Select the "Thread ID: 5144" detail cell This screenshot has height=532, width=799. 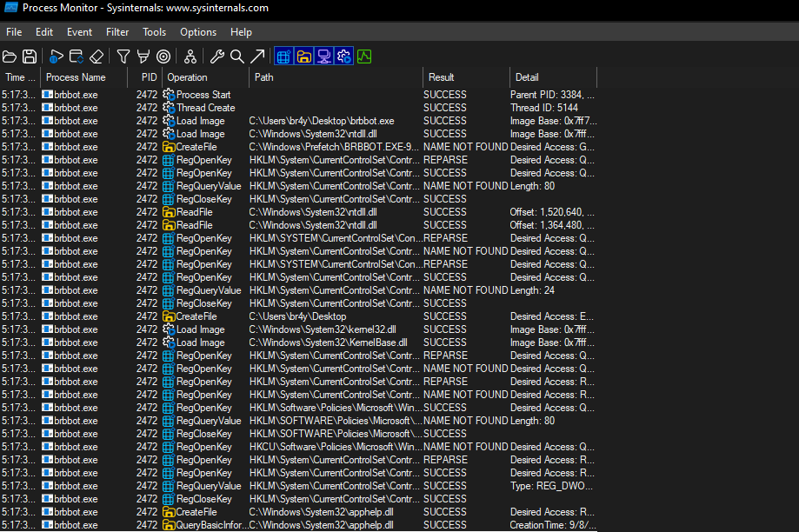pyautogui.click(x=543, y=108)
